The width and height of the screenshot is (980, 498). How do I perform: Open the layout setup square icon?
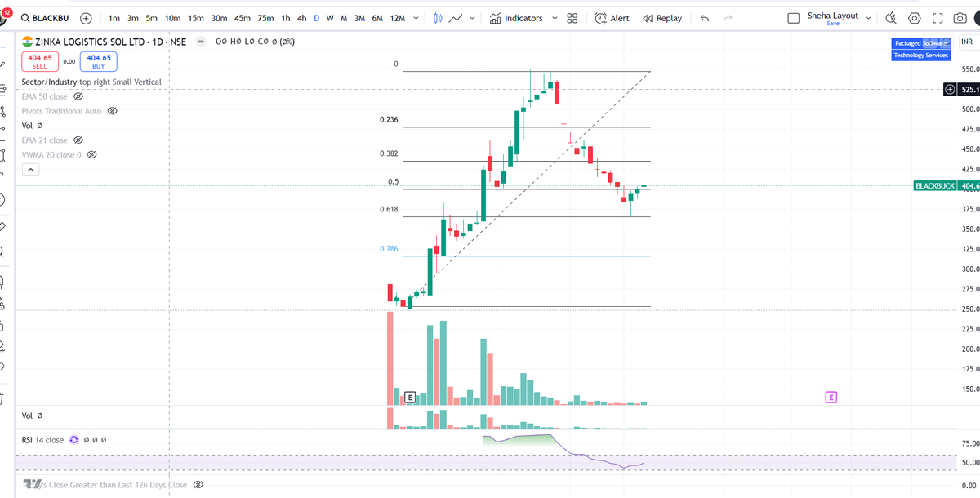coord(793,18)
